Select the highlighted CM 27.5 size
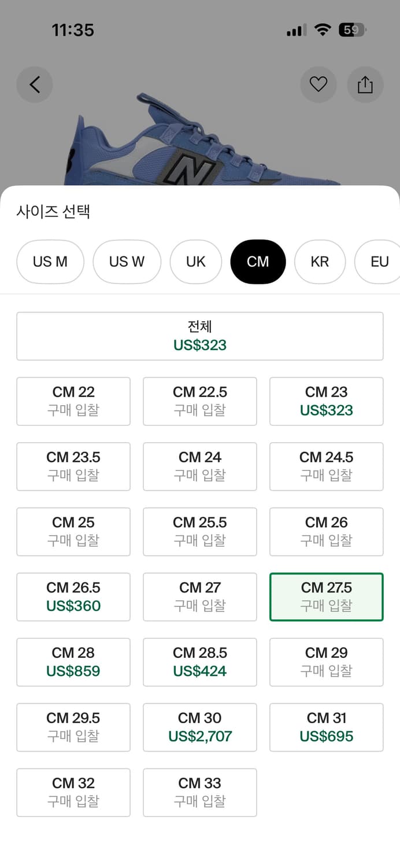Screen dimensions: 400x868 click(x=326, y=597)
